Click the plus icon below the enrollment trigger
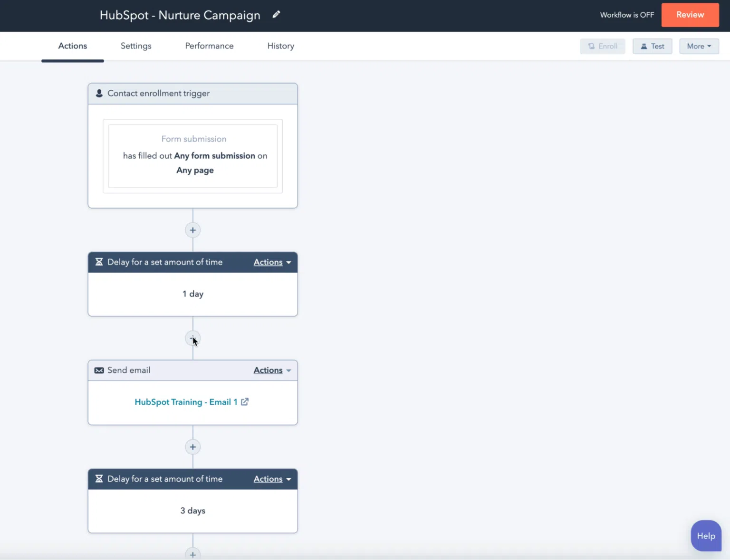The width and height of the screenshot is (730, 560). click(x=192, y=230)
